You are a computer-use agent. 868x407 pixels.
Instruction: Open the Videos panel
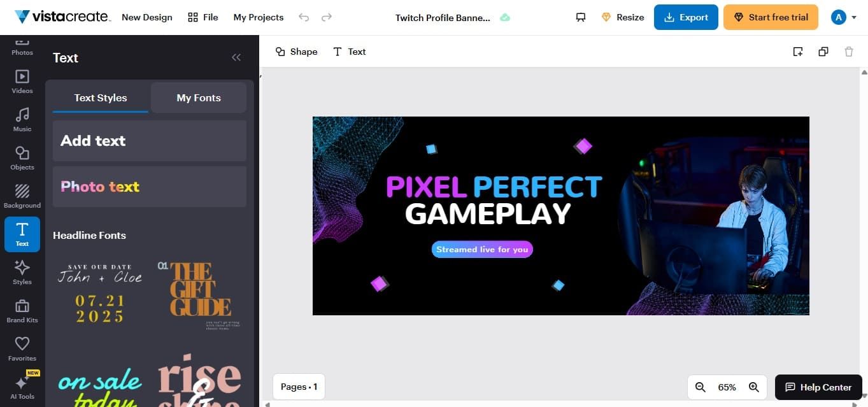pyautogui.click(x=22, y=82)
